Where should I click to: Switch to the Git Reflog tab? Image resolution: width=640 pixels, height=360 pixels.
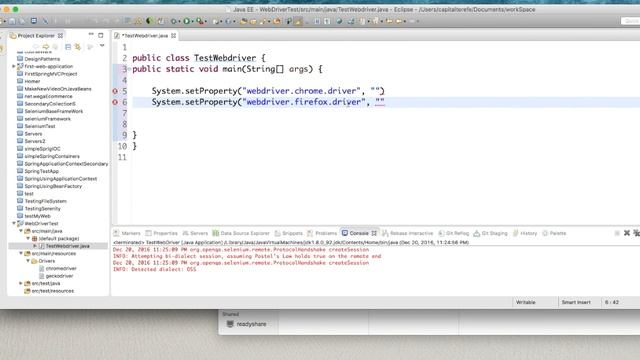point(453,233)
